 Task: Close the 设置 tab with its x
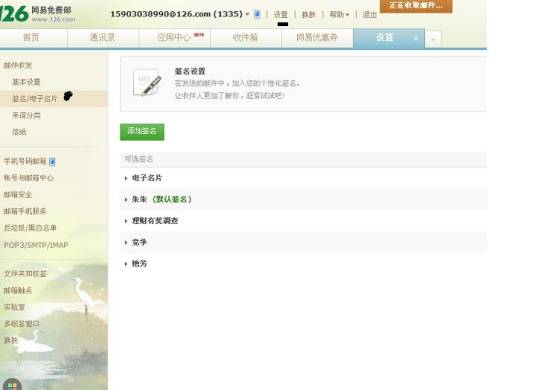click(416, 38)
